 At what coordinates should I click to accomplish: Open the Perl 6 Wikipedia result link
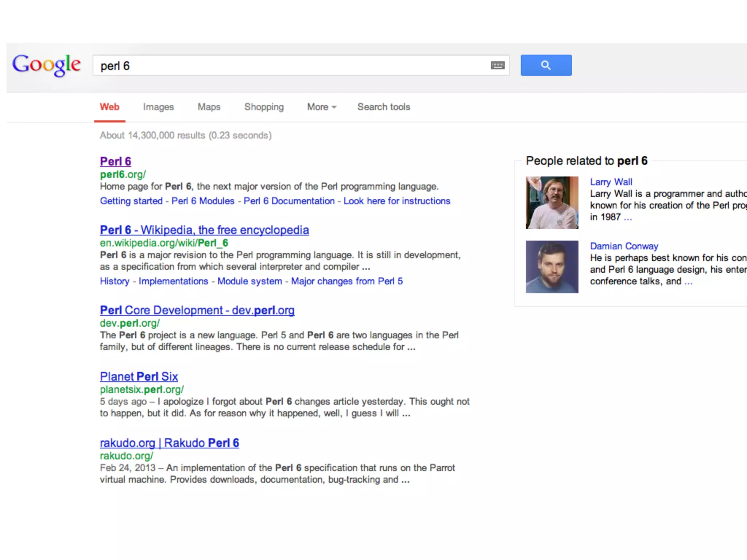tap(204, 230)
